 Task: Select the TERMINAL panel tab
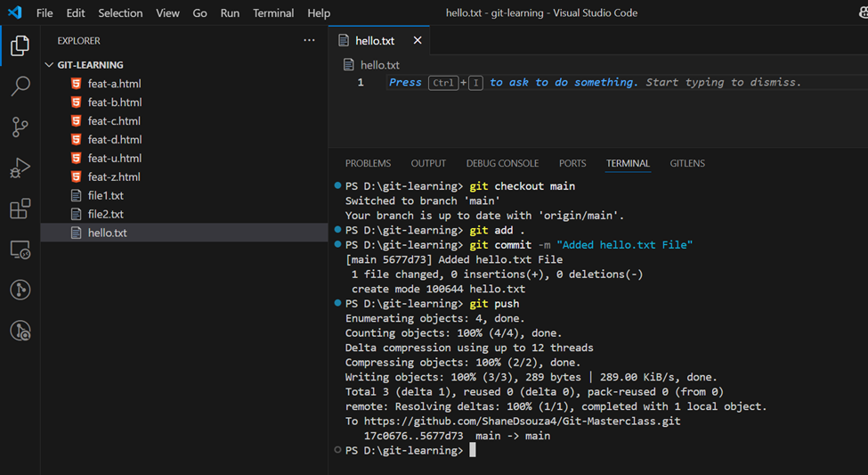pyautogui.click(x=628, y=163)
